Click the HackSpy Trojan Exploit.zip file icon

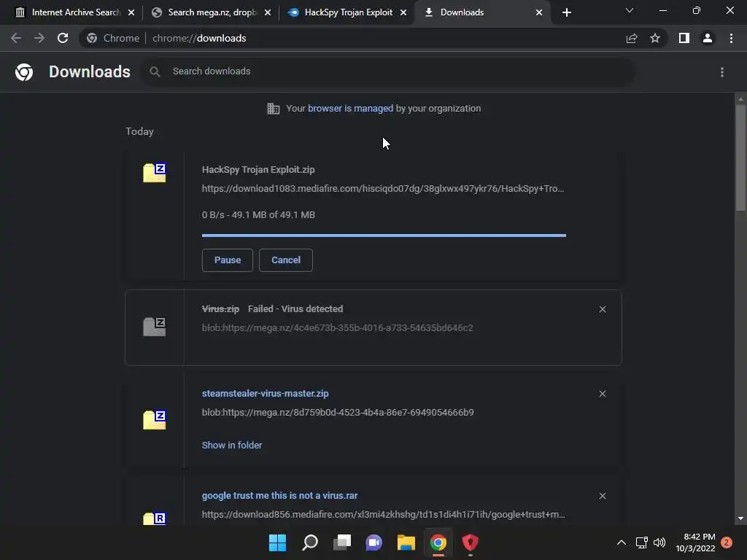(x=155, y=172)
